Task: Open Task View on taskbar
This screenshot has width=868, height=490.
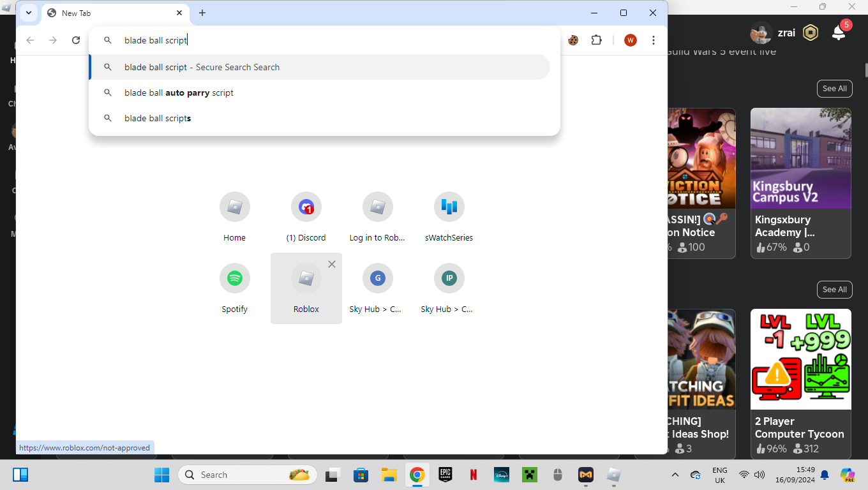Action: (332, 475)
